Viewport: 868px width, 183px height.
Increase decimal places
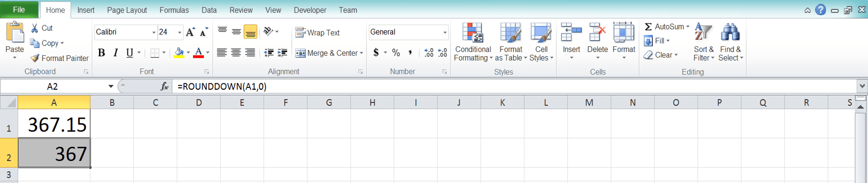coord(429,53)
